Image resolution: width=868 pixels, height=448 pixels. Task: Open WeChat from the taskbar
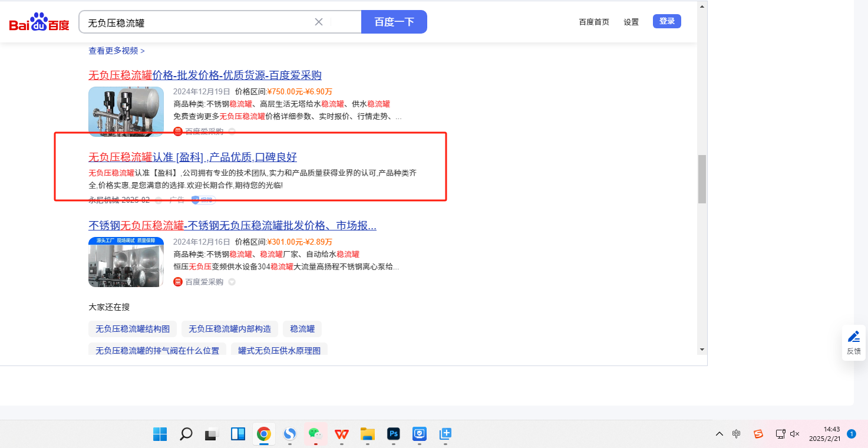pyautogui.click(x=316, y=434)
